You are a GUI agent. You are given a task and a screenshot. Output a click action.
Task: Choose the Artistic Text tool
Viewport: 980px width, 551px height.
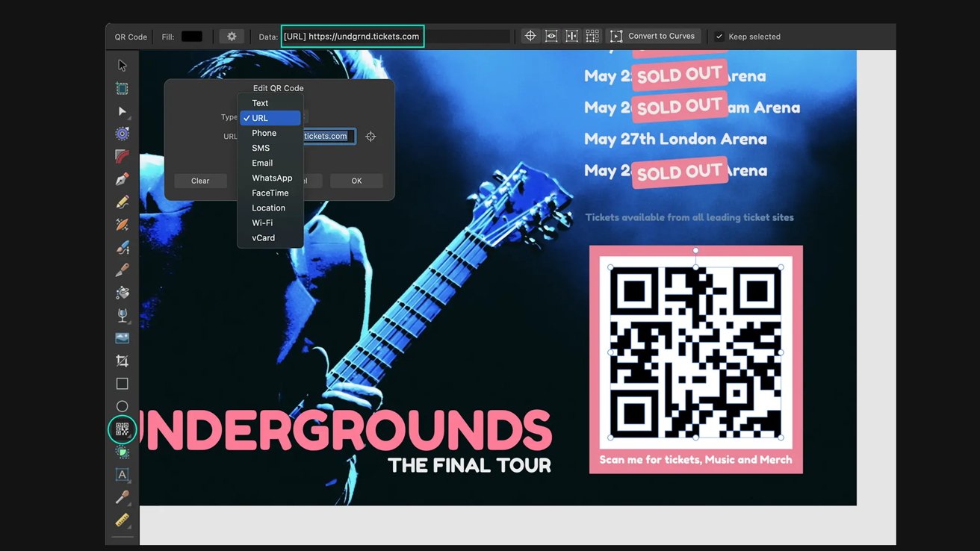(122, 474)
